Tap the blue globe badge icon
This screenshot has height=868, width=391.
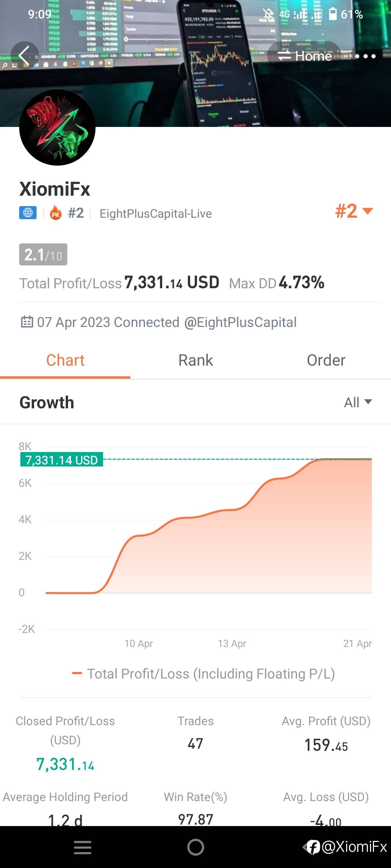point(28,213)
